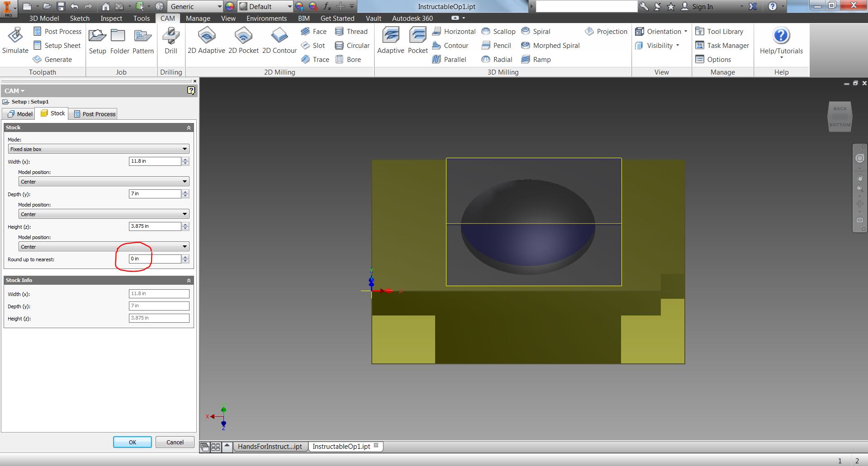The image size is (868, 466).
Task: Select the Circular milling operation
Action: click(x=352, y=46)
